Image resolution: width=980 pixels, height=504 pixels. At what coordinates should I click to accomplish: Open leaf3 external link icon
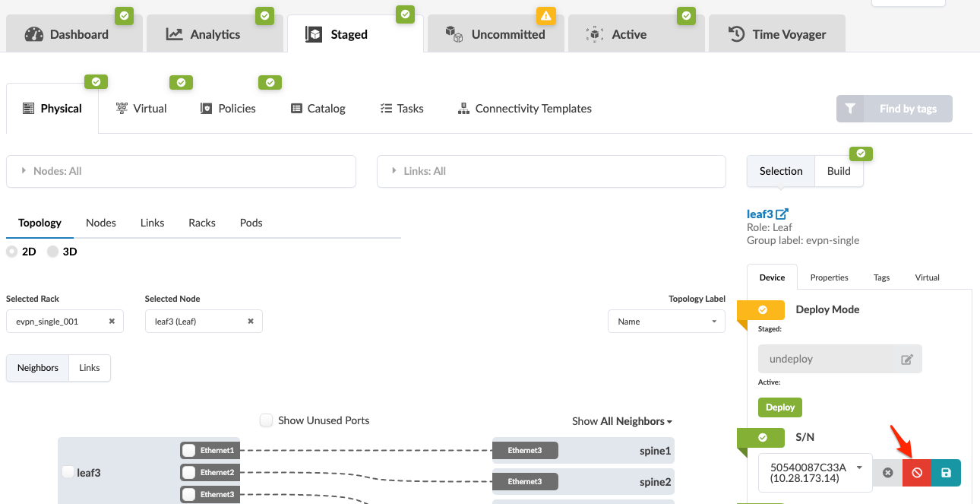click(x=782, y=214)
